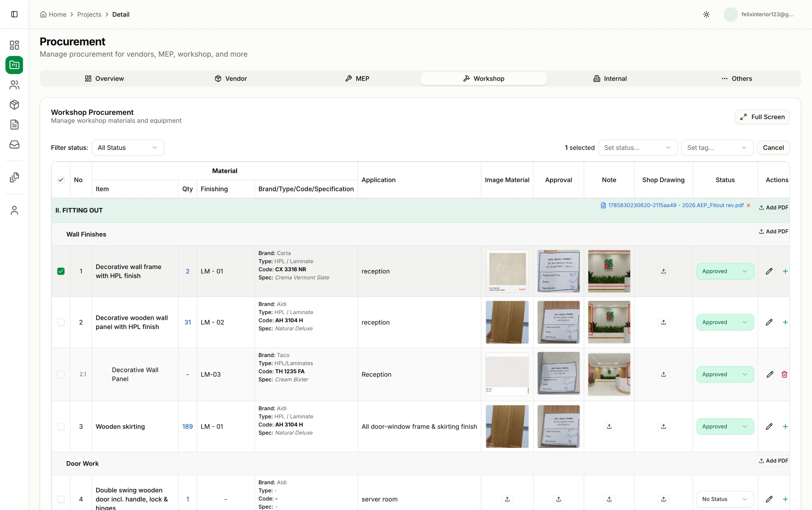Toggle the light theme sun icon
The width and height of the screenshot is (812, 510).
coord(706,14)
